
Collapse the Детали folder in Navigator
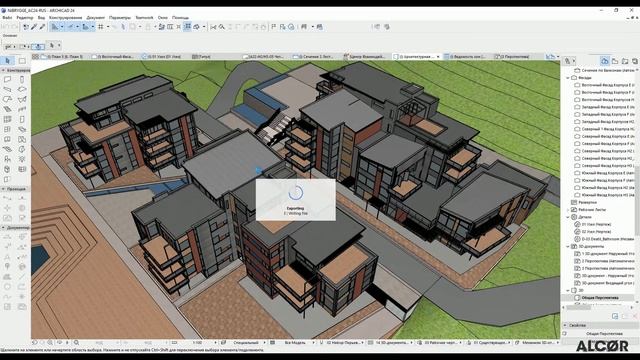coord(568,217)
